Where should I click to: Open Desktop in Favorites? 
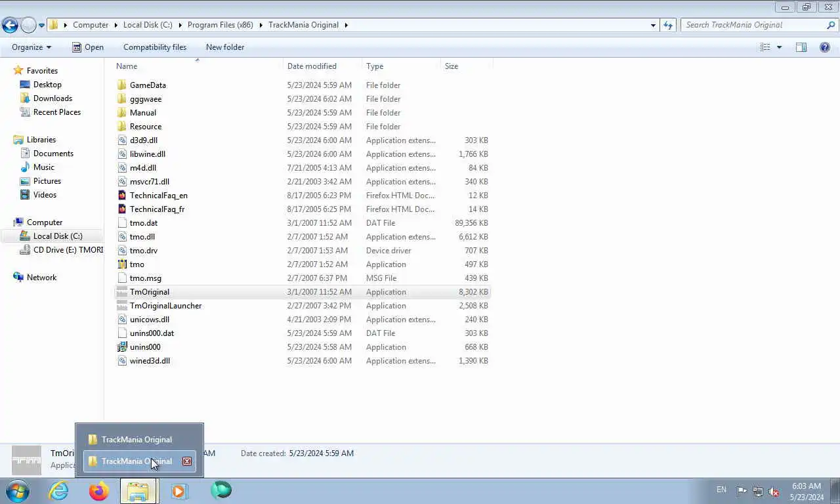click(x=47, y=85)
